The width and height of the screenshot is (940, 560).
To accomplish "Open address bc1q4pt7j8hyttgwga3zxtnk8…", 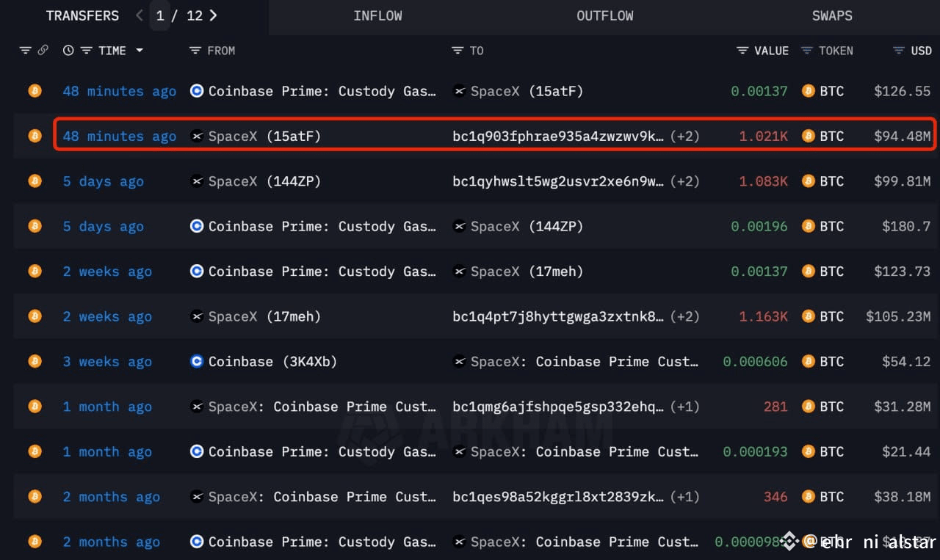I will [x=558, y=316].
